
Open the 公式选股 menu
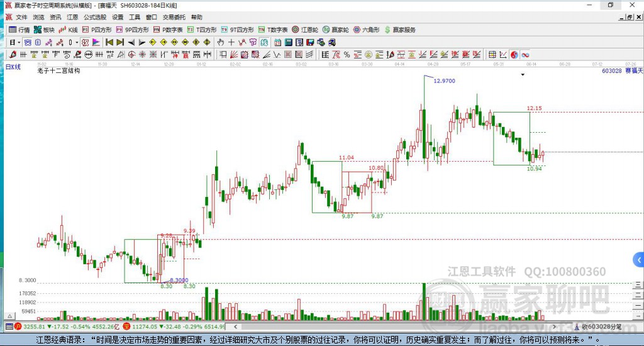point(95,17)
